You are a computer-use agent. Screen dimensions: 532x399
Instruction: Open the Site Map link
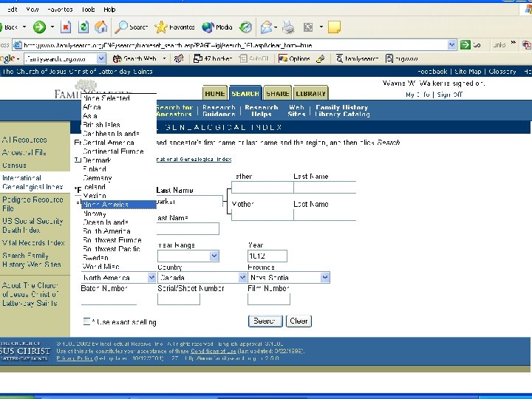468,72
